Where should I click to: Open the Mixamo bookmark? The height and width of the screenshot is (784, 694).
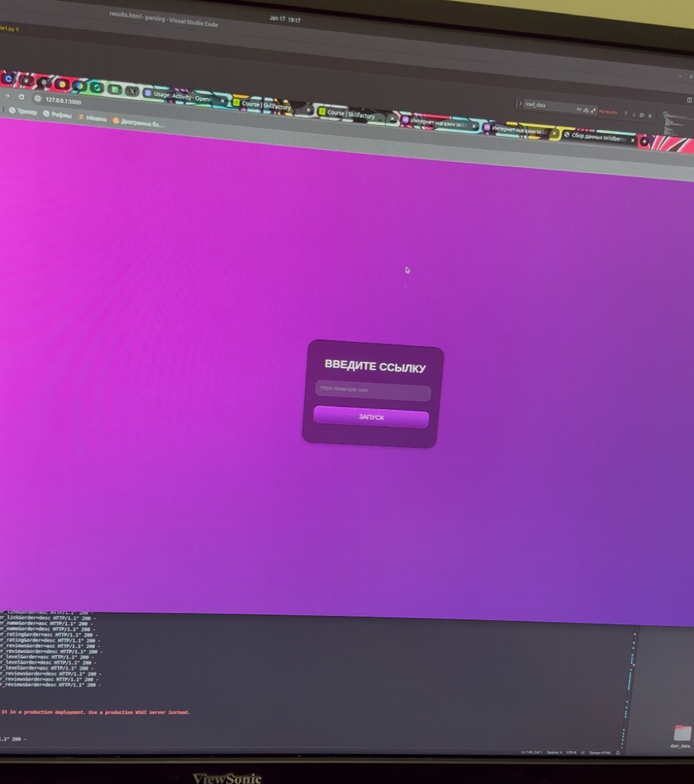(x=93, y=118)
